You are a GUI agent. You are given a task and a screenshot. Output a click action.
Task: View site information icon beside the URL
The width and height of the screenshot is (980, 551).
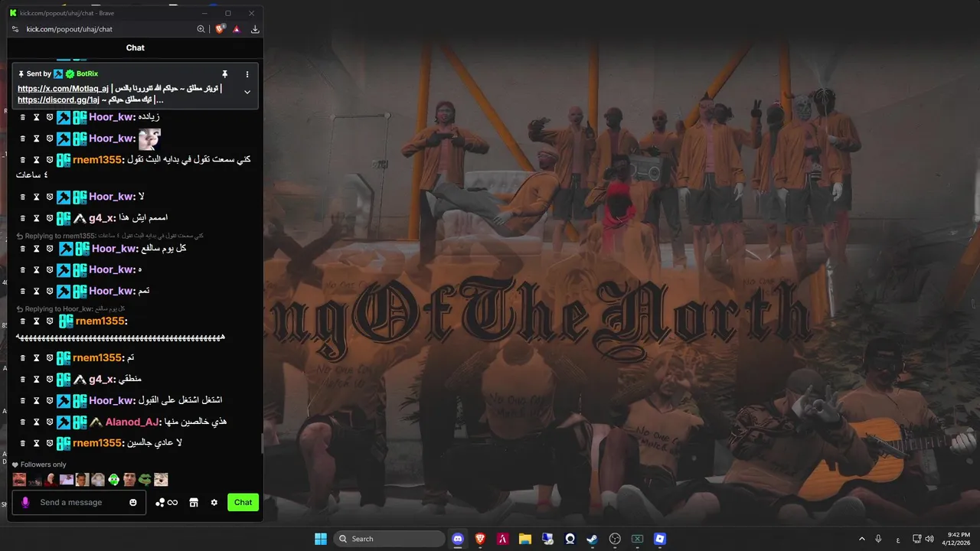tap(15, 29)
